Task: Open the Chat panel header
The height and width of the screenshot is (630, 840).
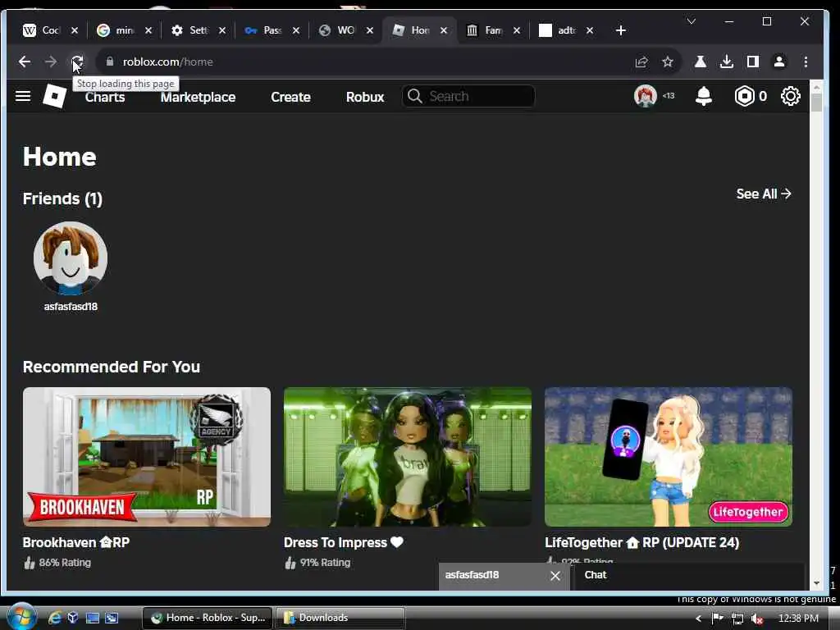Action: point(689,575)
